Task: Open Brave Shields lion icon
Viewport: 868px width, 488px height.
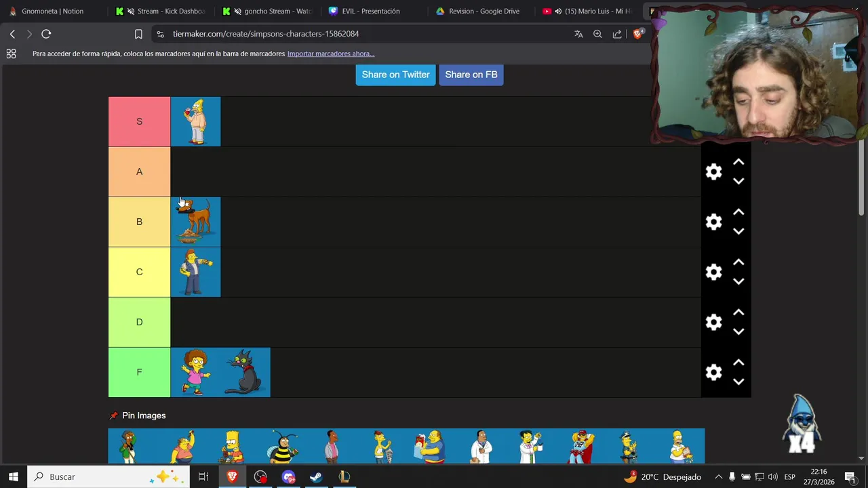Action: (638, 34)
